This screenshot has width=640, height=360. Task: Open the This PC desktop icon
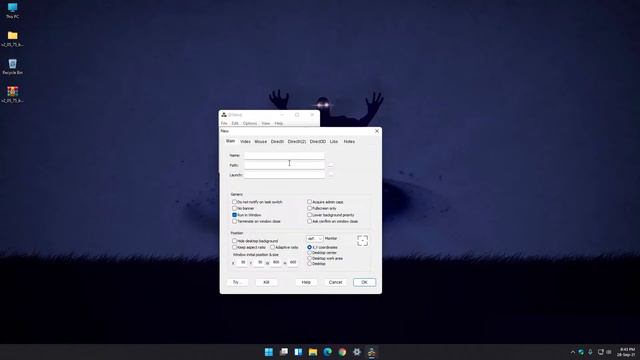coord(13,11)
